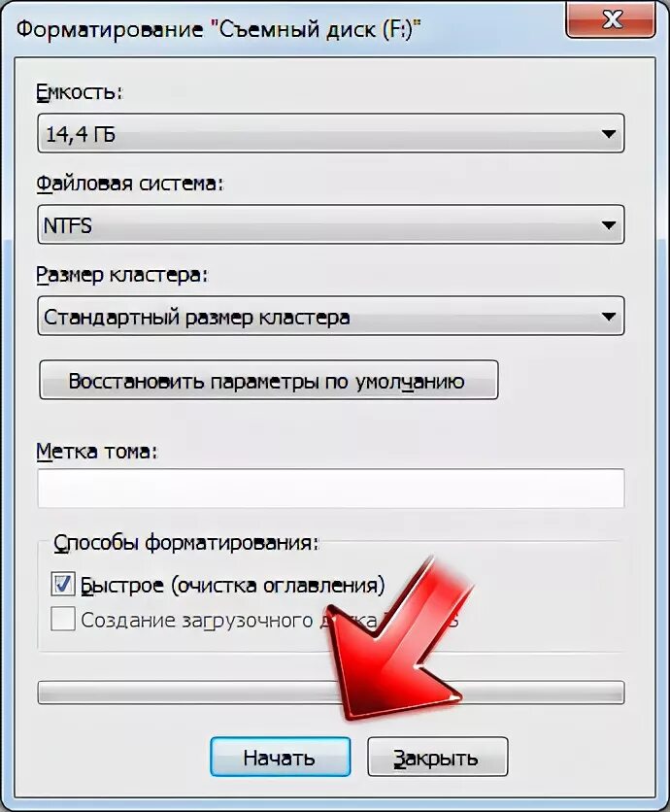Start formatting with the Начать button
This screenshot has width=670, height=812.
click(x=280, y=757)
